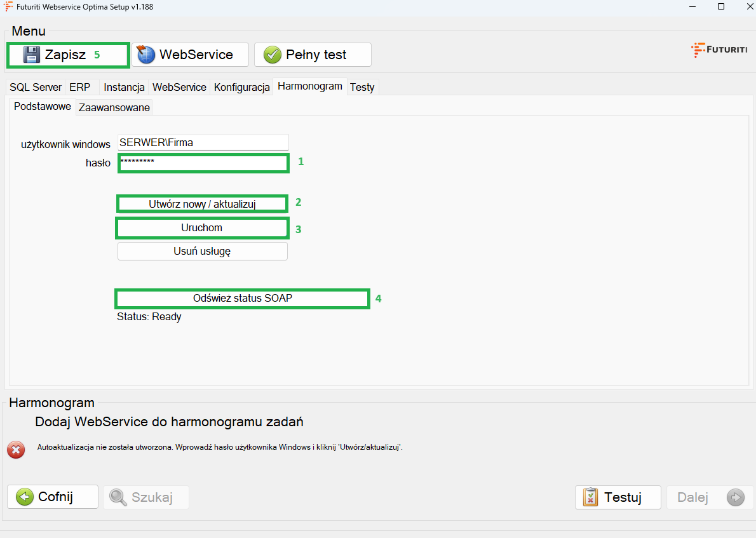Image resolution: width=756 pixels, height=538 pixels.
Task: Click the green back arrow Cofnij icon
Action: pos(25,497)
